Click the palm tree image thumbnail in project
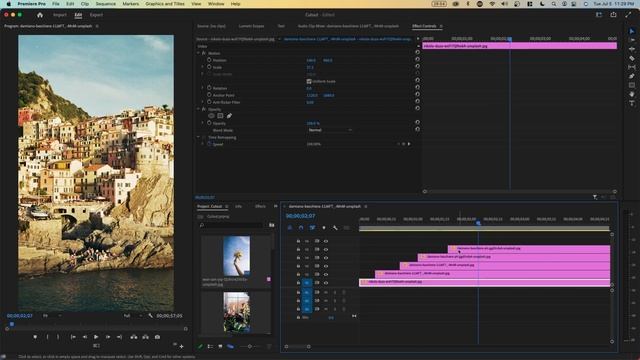The image size is (640, 360). click(x=236, y=256)
